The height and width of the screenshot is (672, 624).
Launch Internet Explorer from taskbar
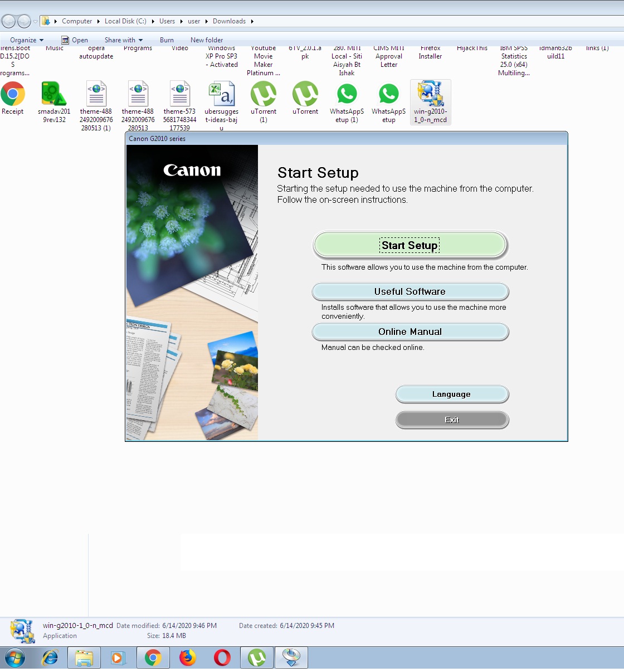(50, 658)
